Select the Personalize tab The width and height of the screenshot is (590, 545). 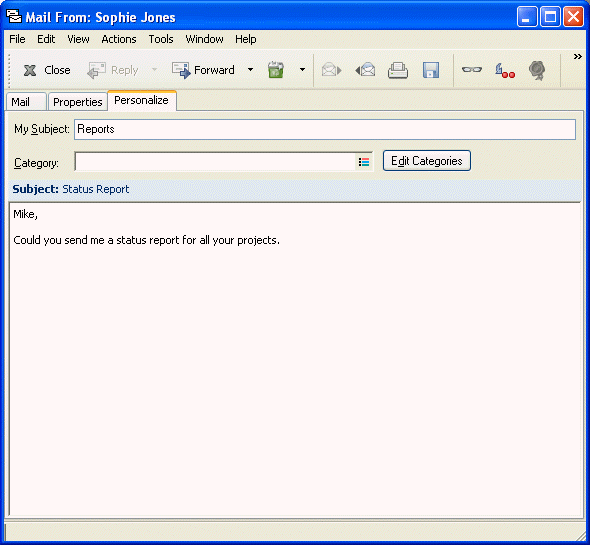pos(142,100)
